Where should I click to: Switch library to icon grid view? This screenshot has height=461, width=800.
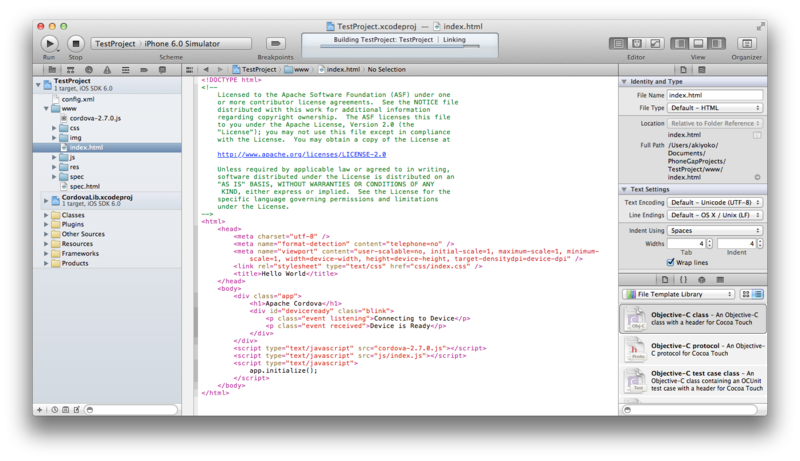746,294
